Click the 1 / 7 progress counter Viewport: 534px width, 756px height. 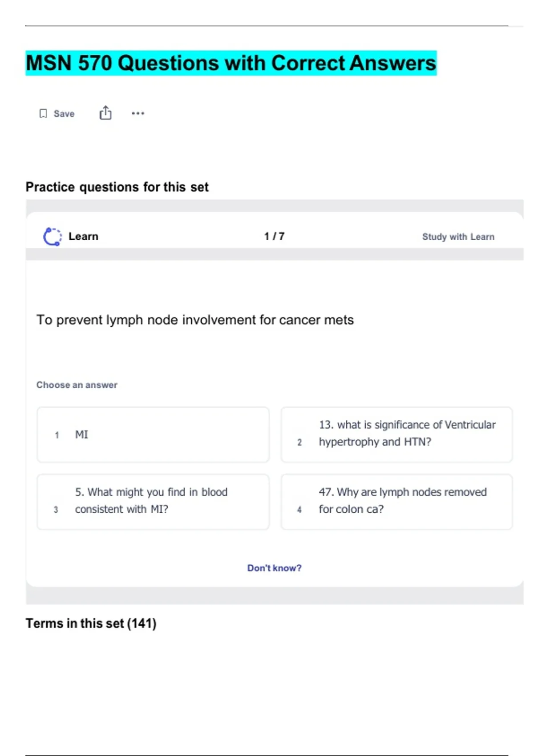click(x=274, y=236)
